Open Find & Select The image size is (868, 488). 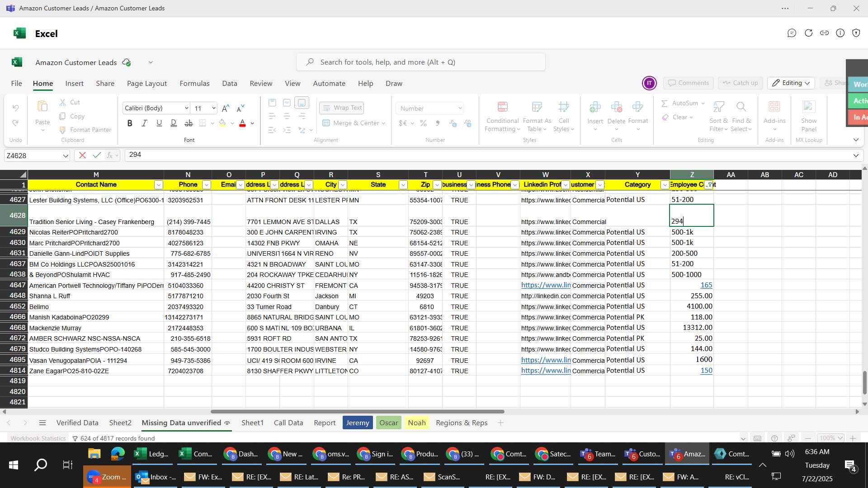(x=741, y=117)
